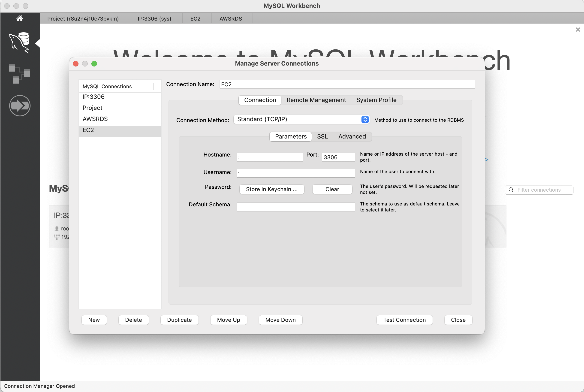Switch to IP:3306 (sys) tab
Viewport: 584px width, 392px height.
(154, 18)
